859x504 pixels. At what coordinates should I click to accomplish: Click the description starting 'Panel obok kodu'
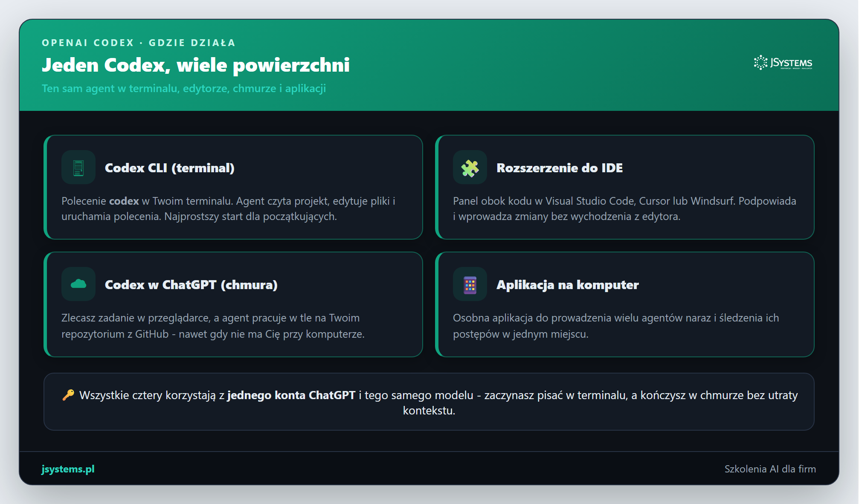[x=624, y=209]
